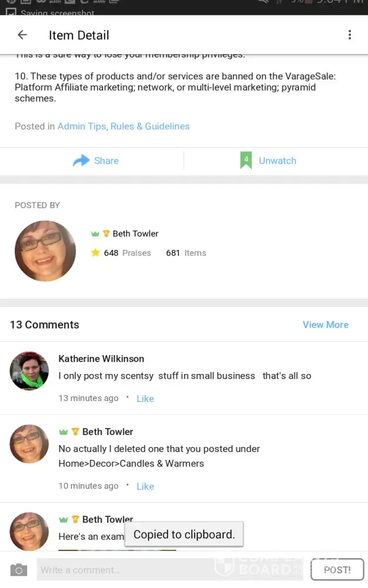
Task: Toggle the green Unwatch bookmark icon
Action: click(x=246, y=161)
